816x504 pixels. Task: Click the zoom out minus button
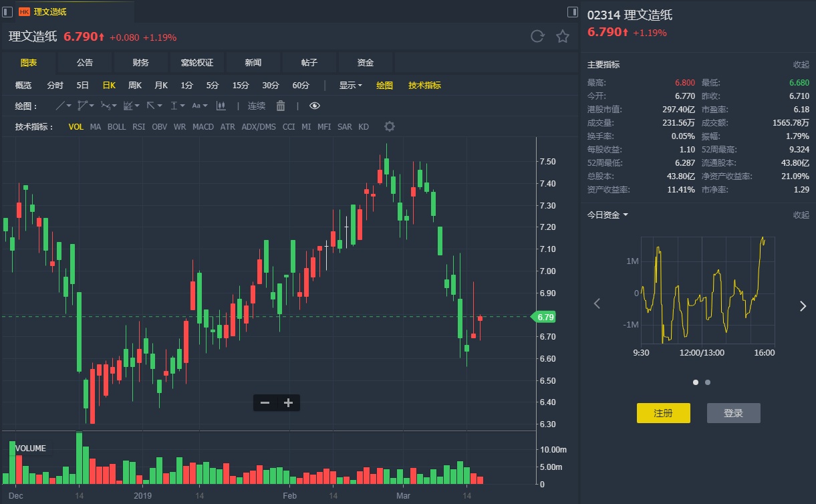point(265,402)
